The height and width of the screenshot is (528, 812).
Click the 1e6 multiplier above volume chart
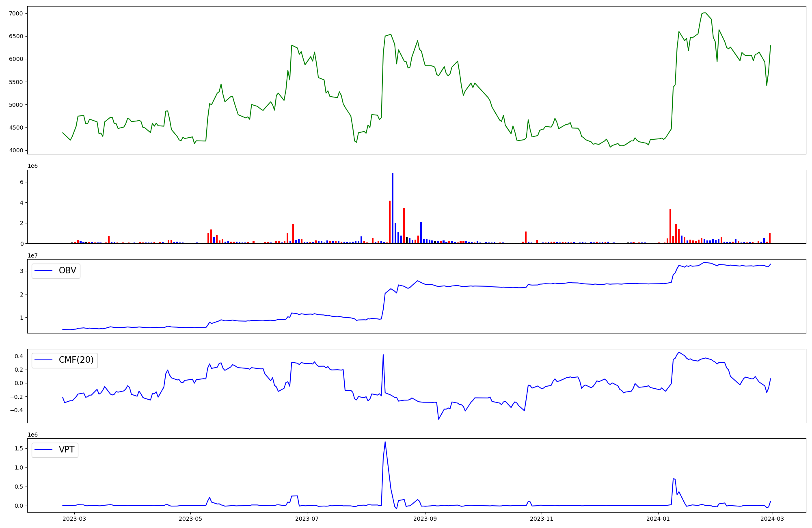pyautogui.click(x=32, y=166)
